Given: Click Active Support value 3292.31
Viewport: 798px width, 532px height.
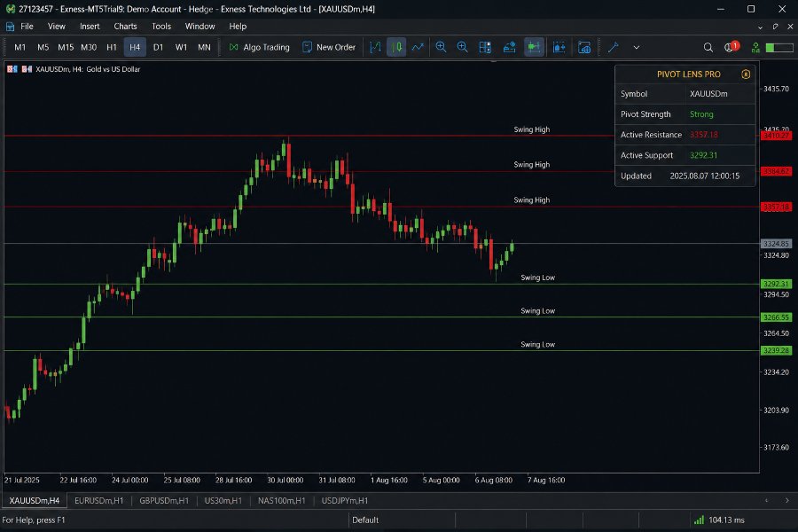Looking at the screenshot, I should pos(703,155).
